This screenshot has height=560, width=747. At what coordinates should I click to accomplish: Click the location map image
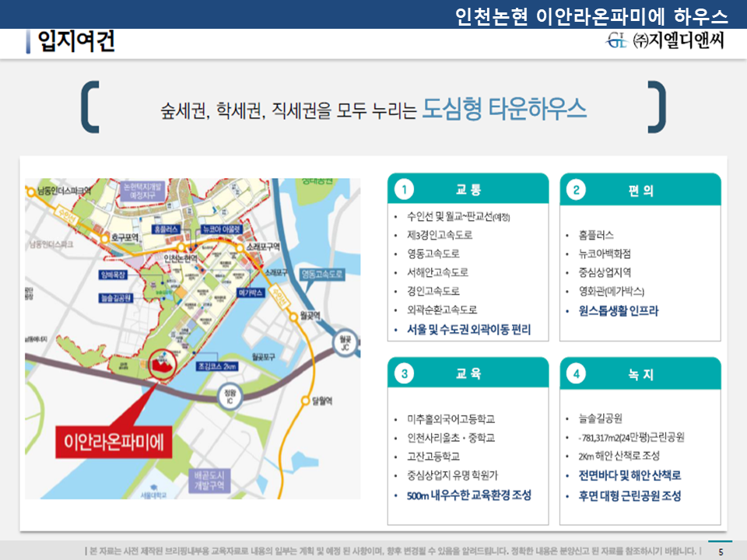(192, 338)
